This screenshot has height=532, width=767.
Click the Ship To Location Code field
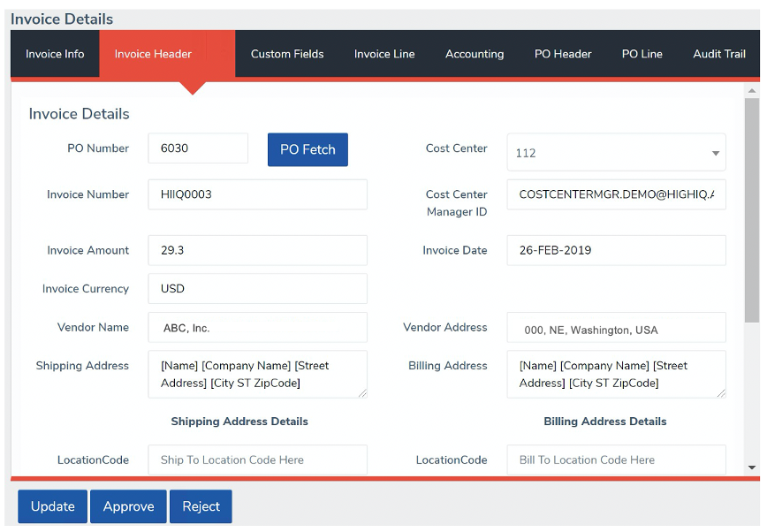coord(257,460)
